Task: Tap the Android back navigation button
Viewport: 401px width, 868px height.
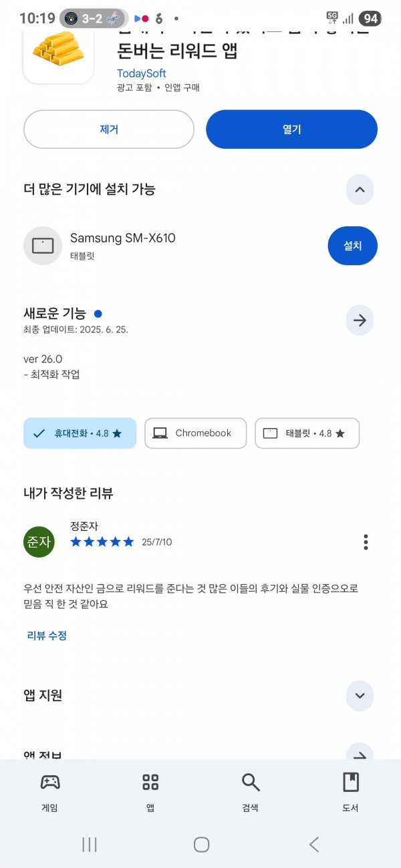Action: [313, 845]
